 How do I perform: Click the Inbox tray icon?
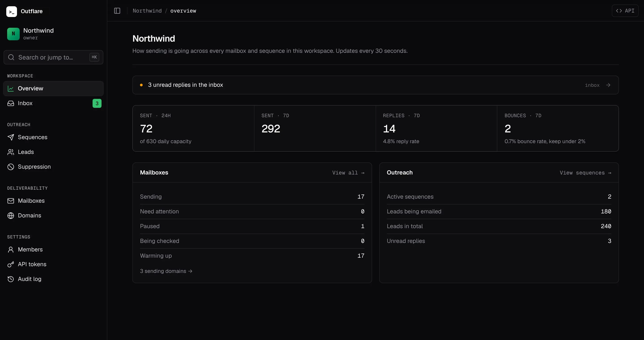[x=11, y=103]
